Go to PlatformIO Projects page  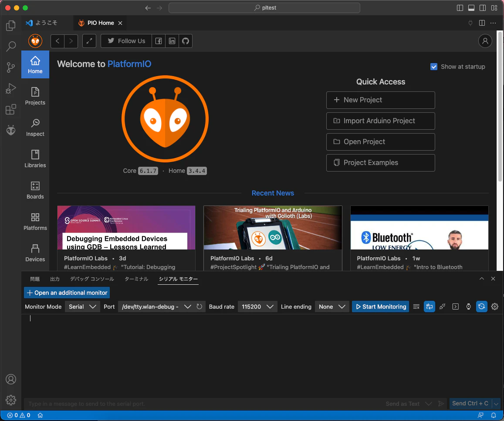(x=35, y=96)
